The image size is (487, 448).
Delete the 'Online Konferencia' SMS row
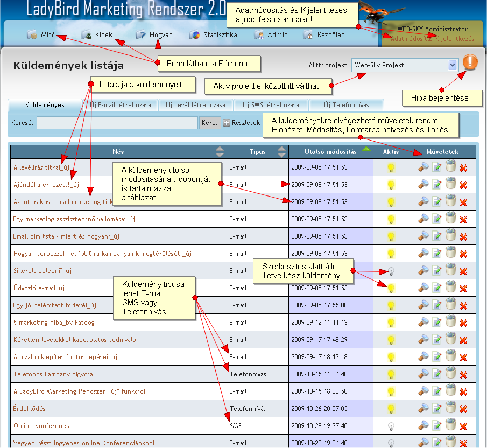pyautogui.click(x=463, y=426)
